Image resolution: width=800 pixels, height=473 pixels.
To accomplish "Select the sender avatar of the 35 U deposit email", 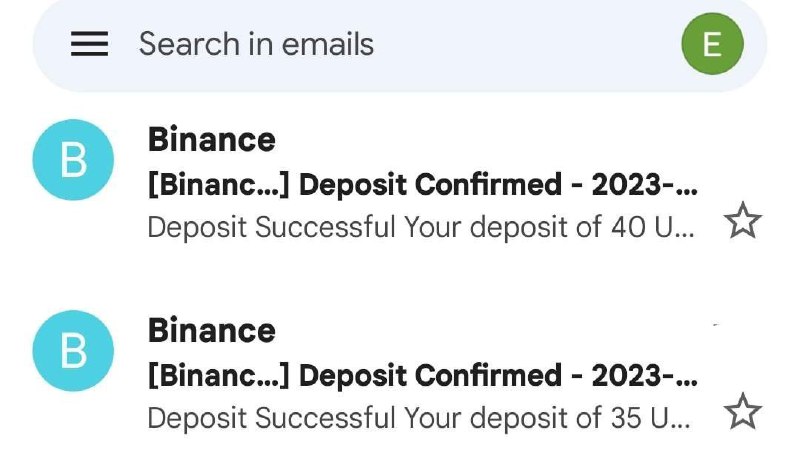I will click(73, 351).
